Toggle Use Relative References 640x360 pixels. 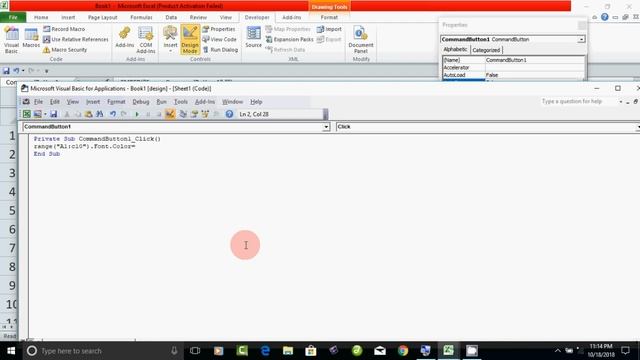(76, 39)
